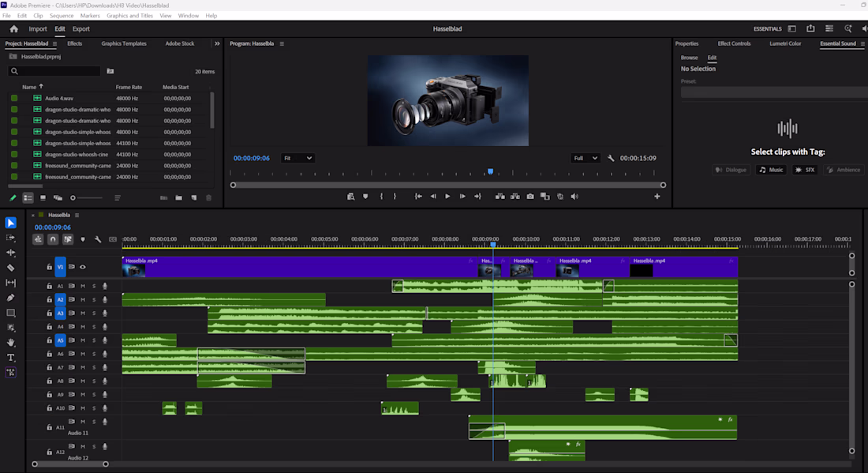Click Mark Out button
The image size is (868, 473).
click(x=395, y=197)
